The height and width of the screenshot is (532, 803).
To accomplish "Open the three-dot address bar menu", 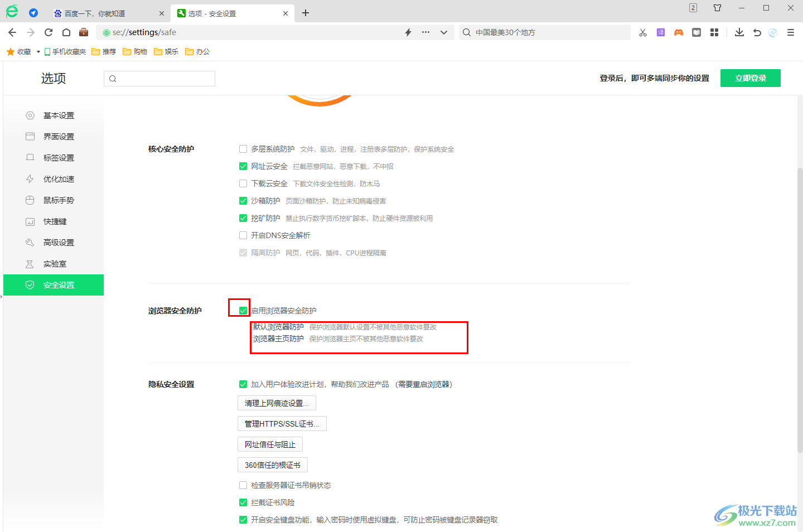I will [x=425, y=32].
